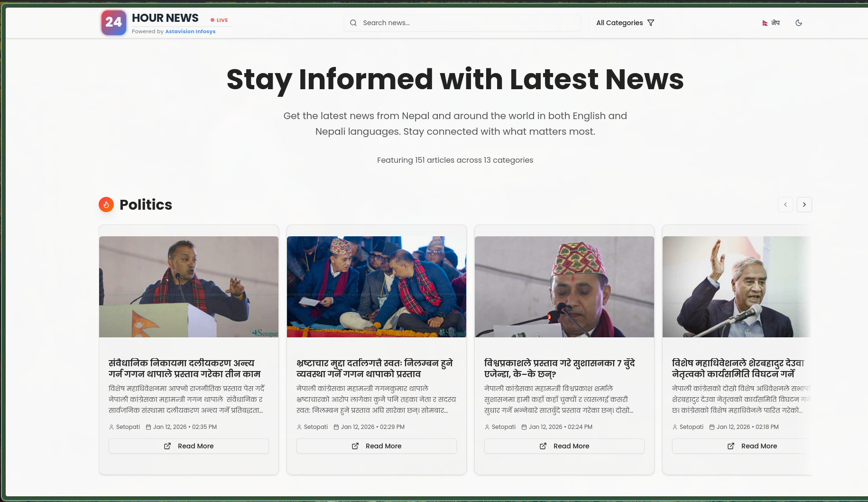
Task: Click the left chevron in the Politics carousel
Action: click(x=785, y=205)
